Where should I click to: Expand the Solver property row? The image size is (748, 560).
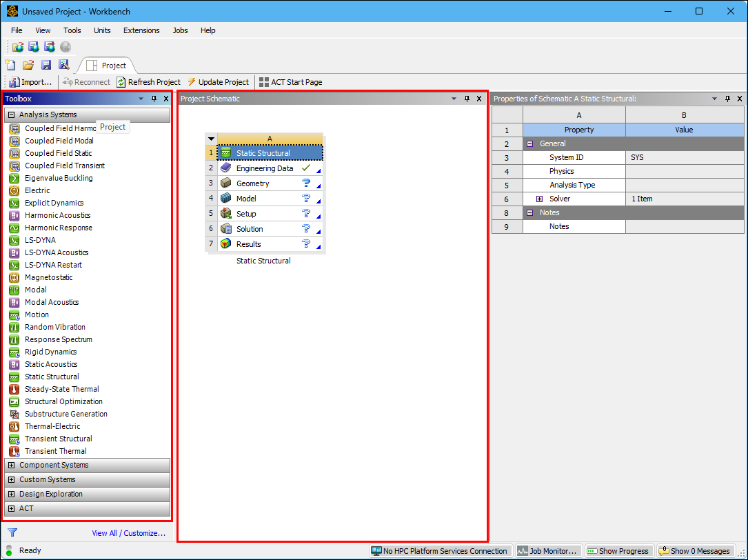pyautogui.click(x=540, y=199)
